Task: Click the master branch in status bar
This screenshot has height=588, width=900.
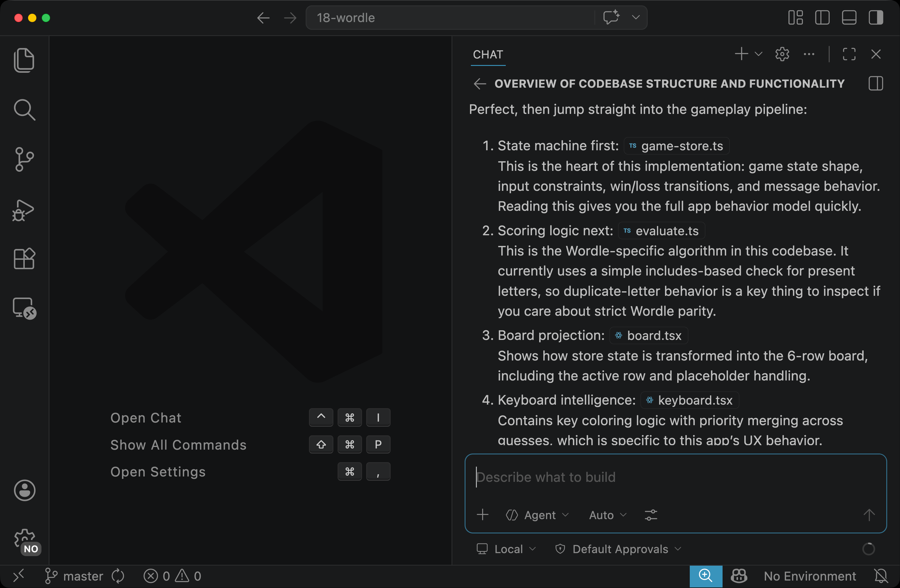Action: pos(74,576)
